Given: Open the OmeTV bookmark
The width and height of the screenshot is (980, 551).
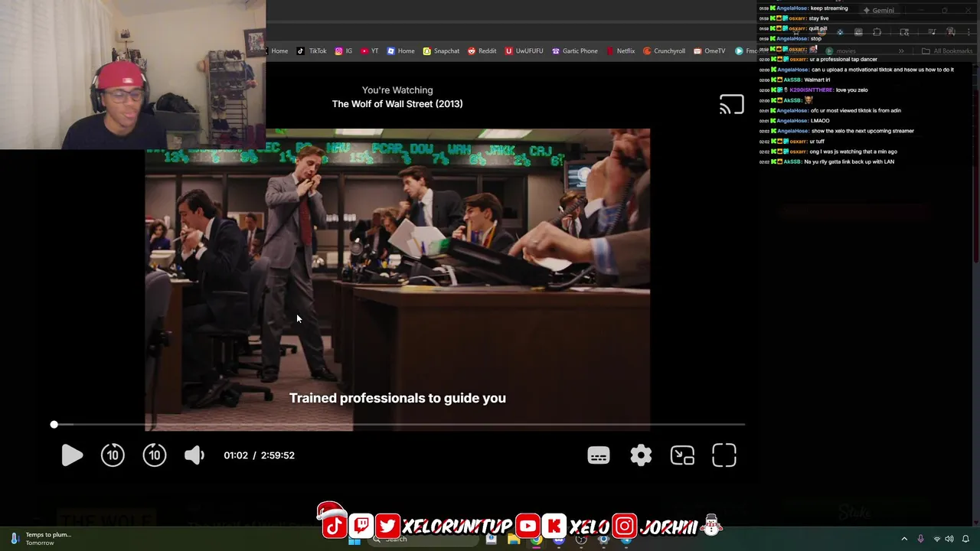Looking at the screenshot, I should tap(709, 51).
